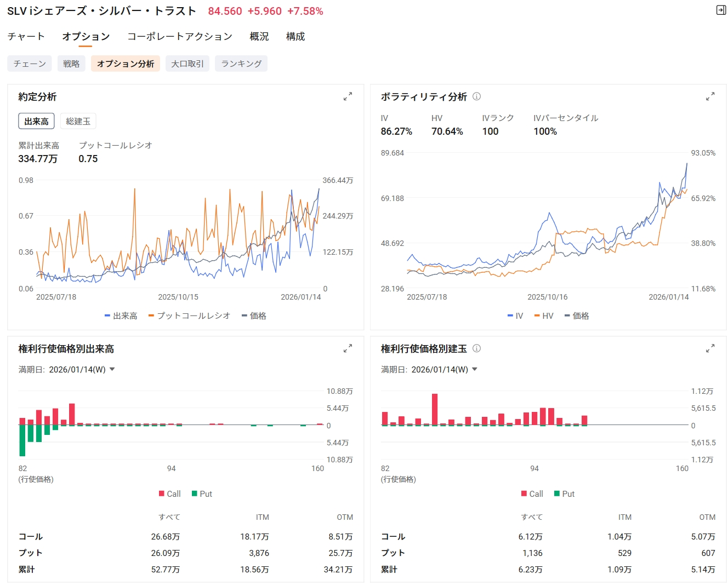Viewport: 728px width, 585px height.
Task: Toggle the IV line in the legend
Action: (514, 316)
